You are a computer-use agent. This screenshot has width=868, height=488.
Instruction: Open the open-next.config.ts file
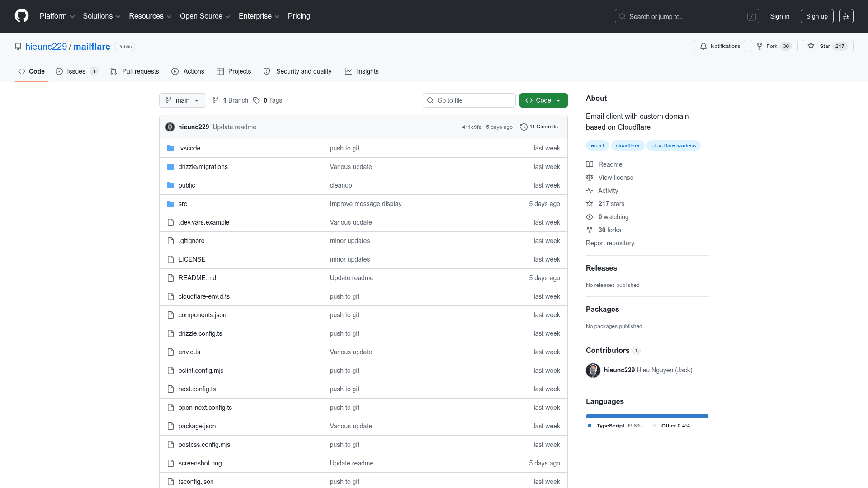click(x=205, y=408)
